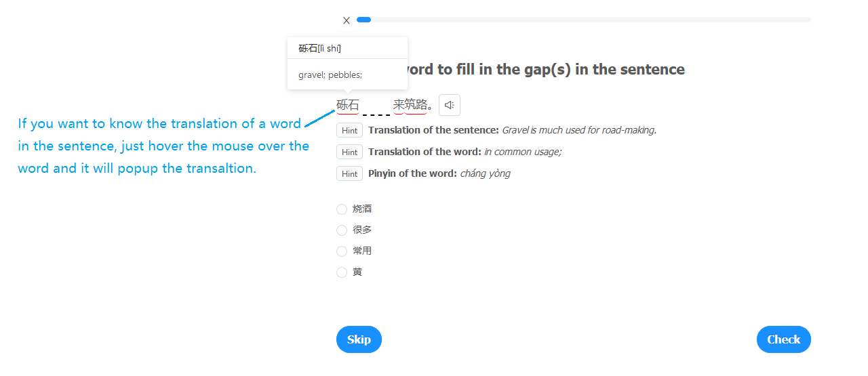The height and width of the screenshot is (376, 868).
Task: Choose the 很多 radio option
Action: pos(342,230)
